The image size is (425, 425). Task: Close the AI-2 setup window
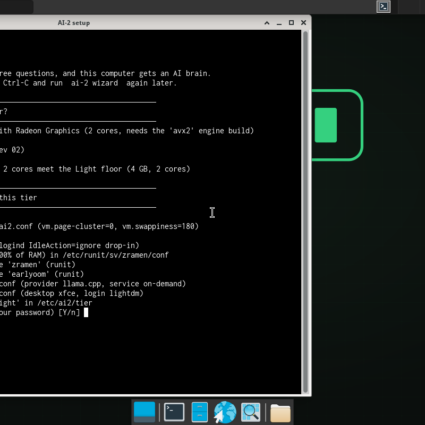(303, 23)
